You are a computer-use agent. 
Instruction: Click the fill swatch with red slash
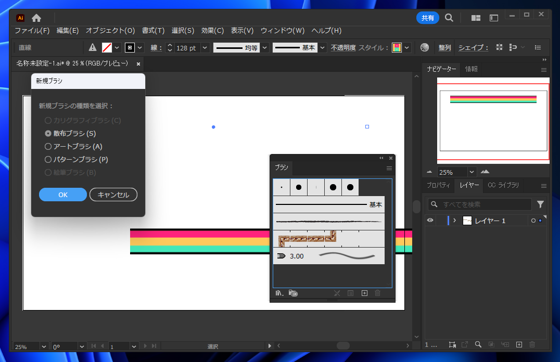click(x=107, y=47)
